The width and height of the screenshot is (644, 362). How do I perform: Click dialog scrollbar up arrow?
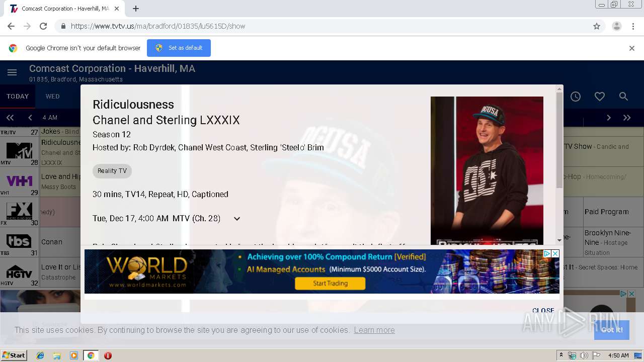[559, 89]
